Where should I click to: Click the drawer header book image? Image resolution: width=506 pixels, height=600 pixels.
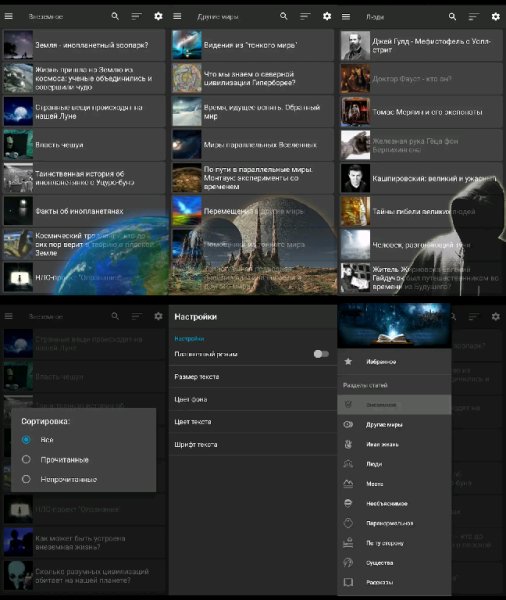[x=394, y=325]
